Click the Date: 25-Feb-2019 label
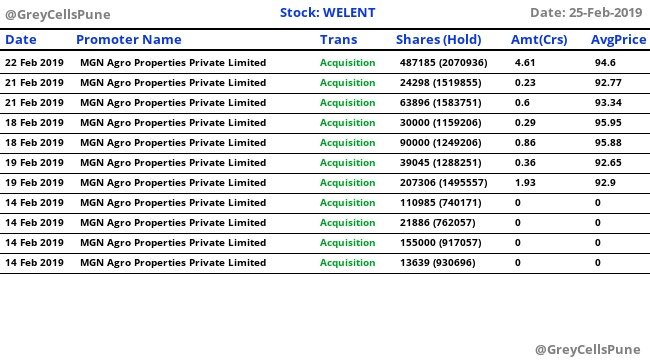The width and height of the screenshot is (650, 360). (x=586, y=13)
